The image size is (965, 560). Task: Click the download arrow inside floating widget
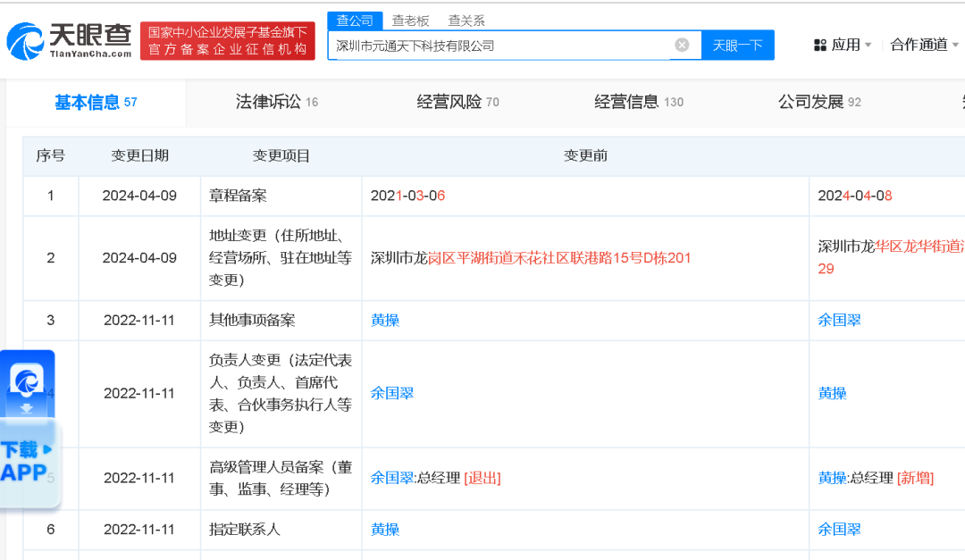27,406
